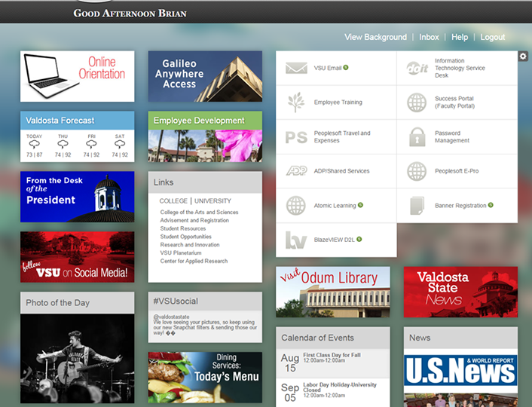Click the Password Management link text
532x407 pixels.
click(x=452, y=137)
